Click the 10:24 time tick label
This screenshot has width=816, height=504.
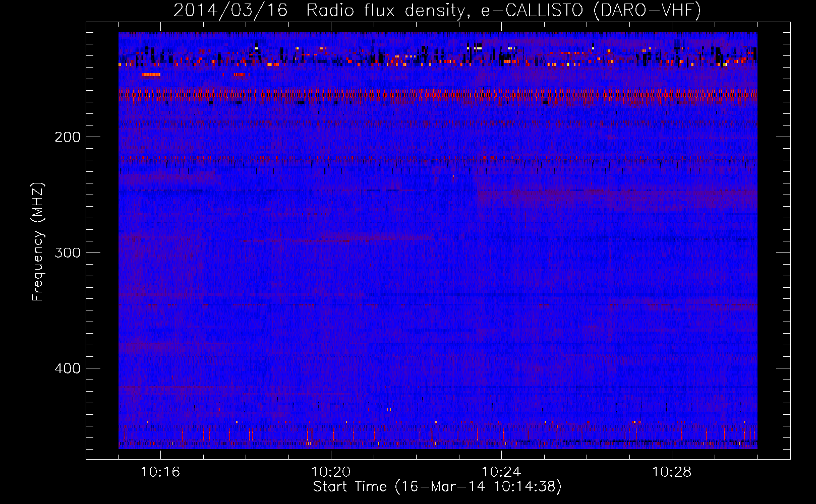point(501,472)
